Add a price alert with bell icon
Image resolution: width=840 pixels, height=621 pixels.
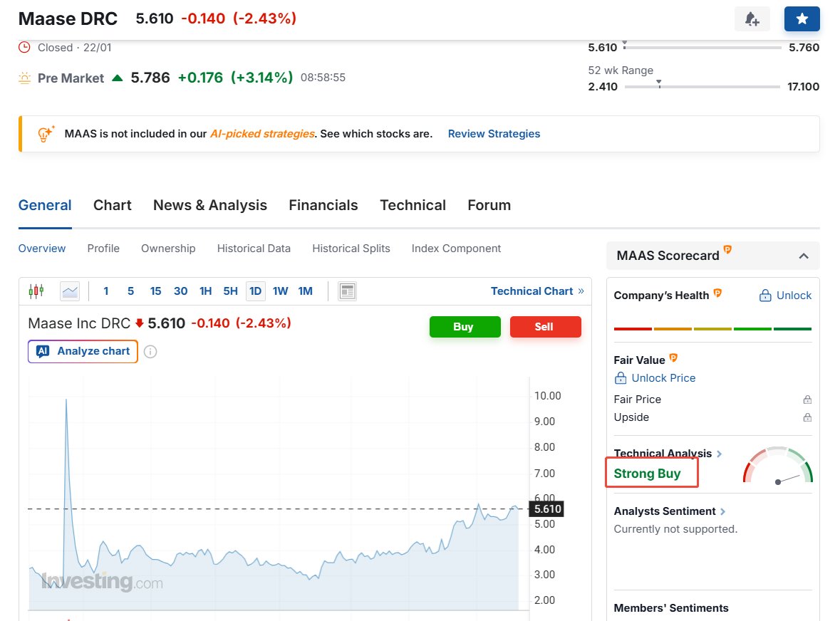752,19
